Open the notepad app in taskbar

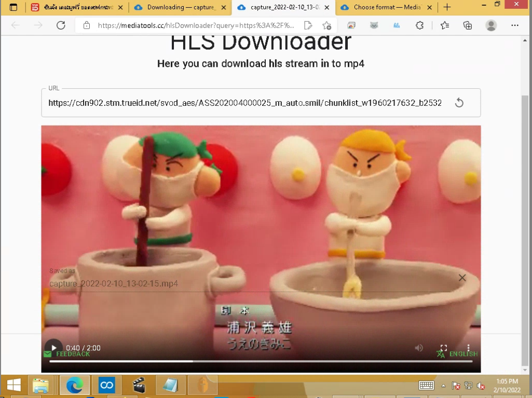coord(170,385)
